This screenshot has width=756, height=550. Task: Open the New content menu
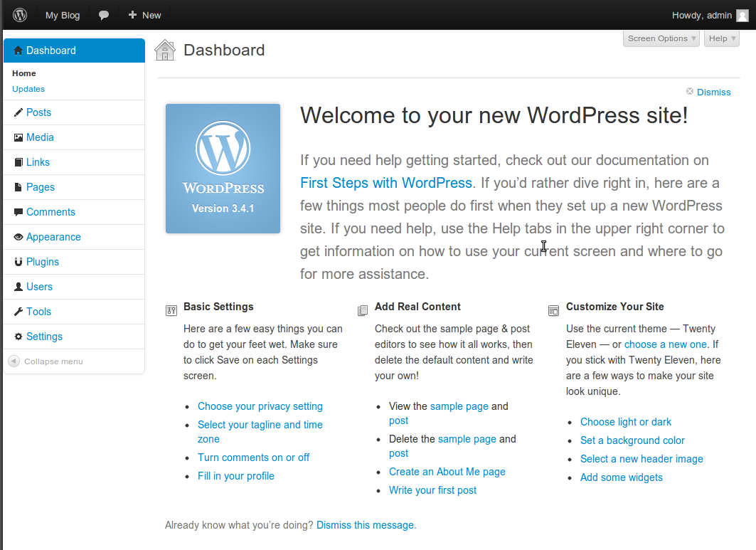click(144, 16)
